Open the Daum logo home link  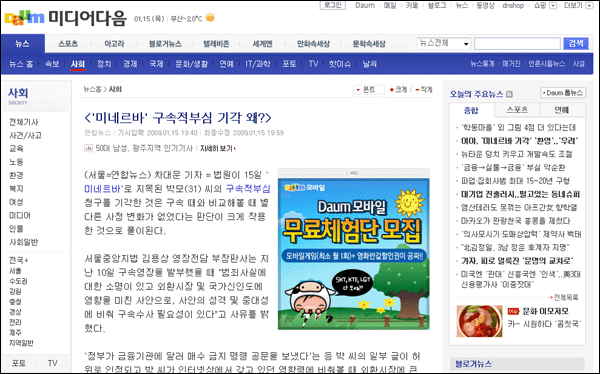coord(24,18)
